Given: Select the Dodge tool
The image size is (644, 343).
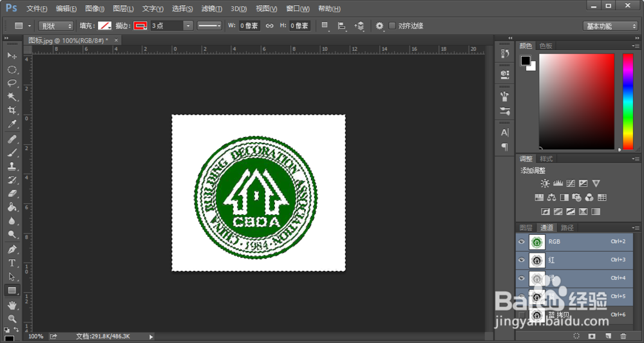Looking at the screenshot, I should (12, 234).
